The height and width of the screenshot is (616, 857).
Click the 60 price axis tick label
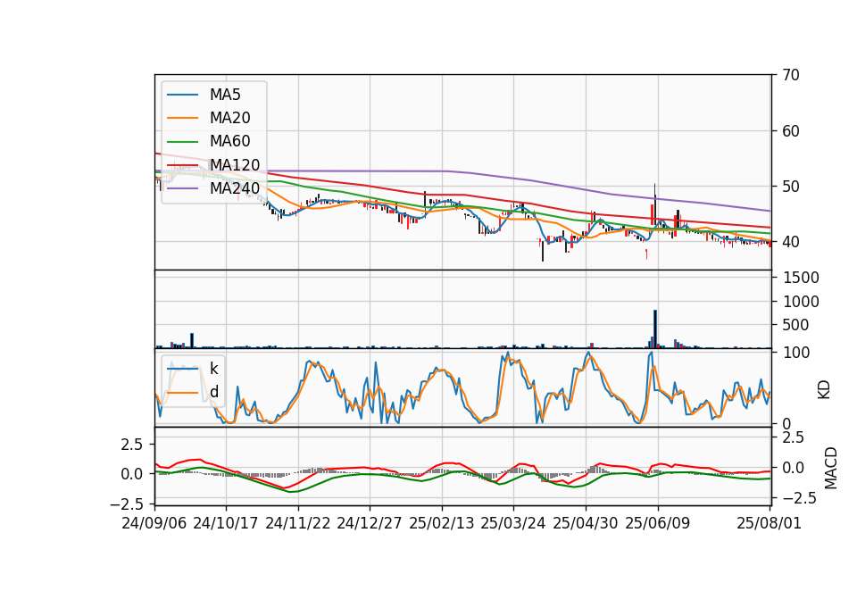click(790, 131)
